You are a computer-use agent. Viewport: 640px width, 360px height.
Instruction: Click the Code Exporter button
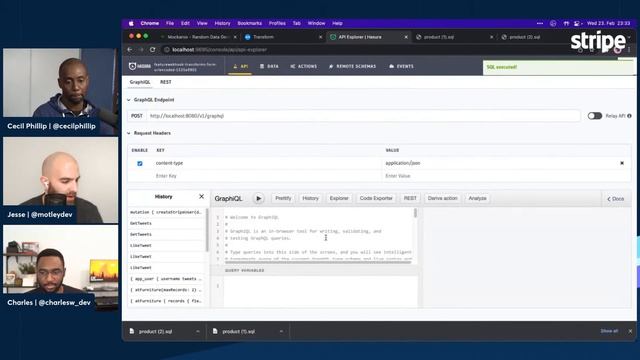[376, 198]
